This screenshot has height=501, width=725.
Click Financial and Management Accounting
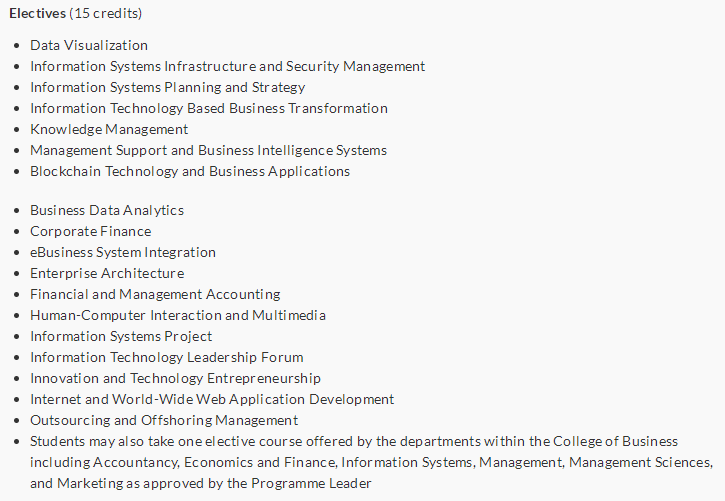tap(155, 294)
